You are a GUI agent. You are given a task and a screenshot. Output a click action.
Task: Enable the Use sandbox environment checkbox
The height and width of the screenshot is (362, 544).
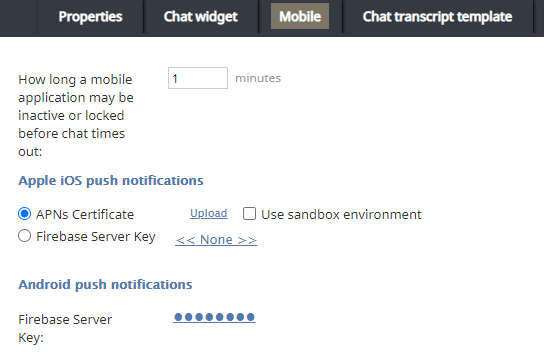[x=249, y=214]
